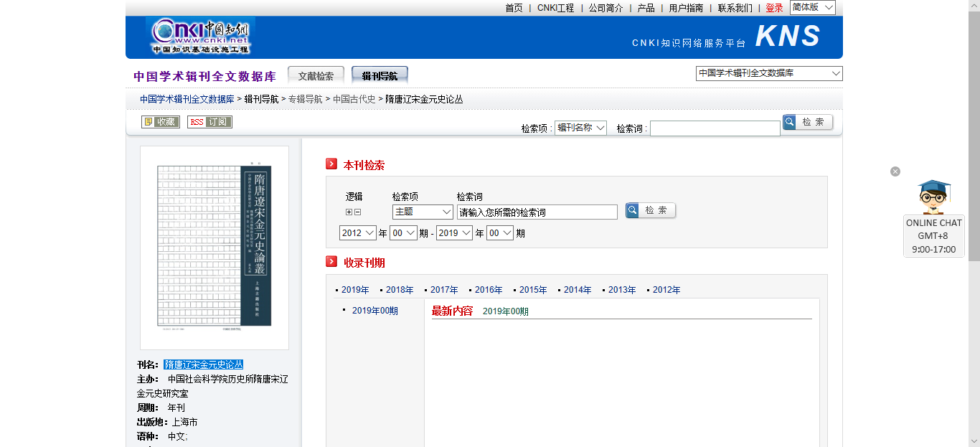
Task: Open the start year 2012 dropdown
Action: point(358,232)
